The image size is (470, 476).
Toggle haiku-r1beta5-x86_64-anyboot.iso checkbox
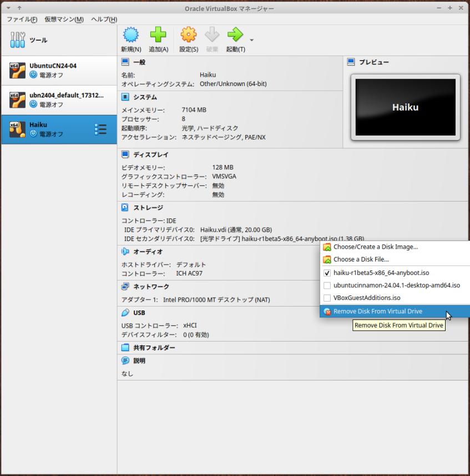click(327, 273)
